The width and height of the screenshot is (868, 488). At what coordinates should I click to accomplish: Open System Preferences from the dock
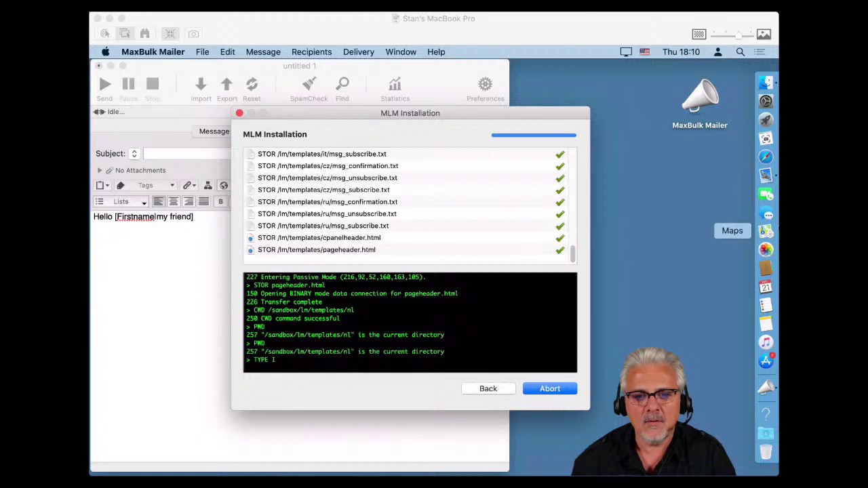(x=766, y=101)
